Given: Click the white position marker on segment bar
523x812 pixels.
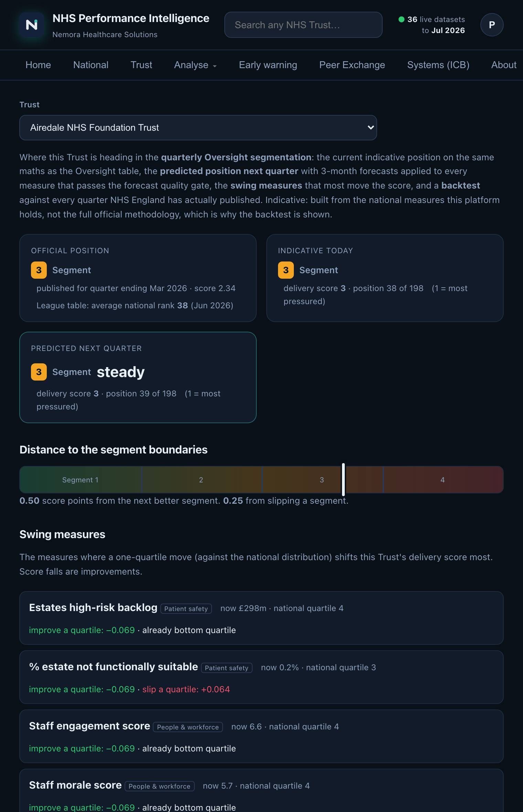Looking at the screenshot, I should pos(343,480).
